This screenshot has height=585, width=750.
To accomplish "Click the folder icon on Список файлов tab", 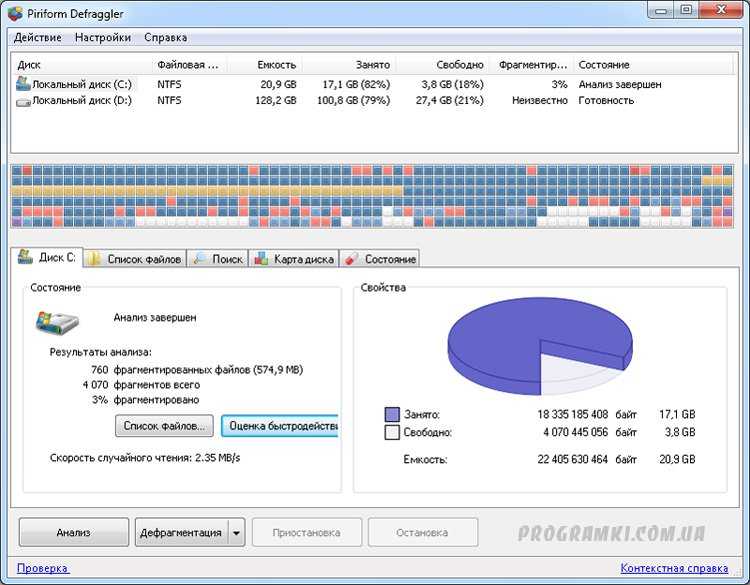I will (x=94, y=259).
